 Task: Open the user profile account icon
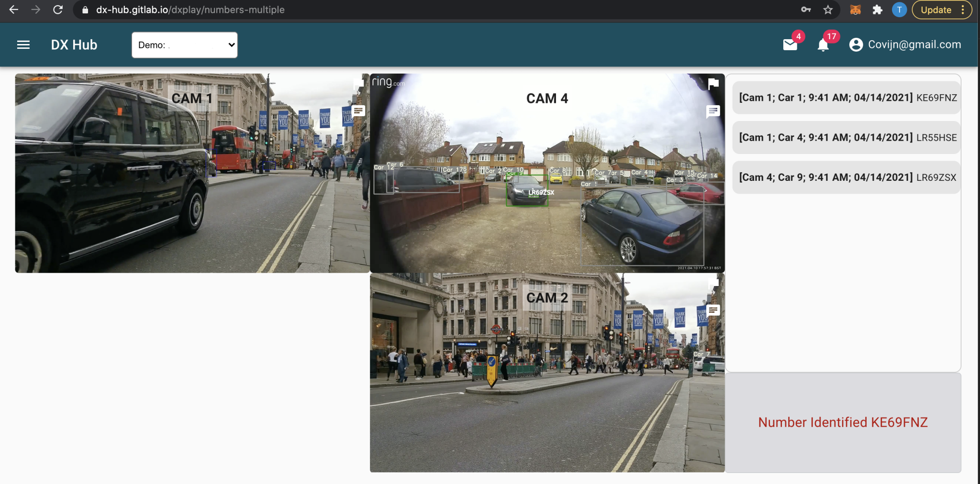(x=857, y=44)
